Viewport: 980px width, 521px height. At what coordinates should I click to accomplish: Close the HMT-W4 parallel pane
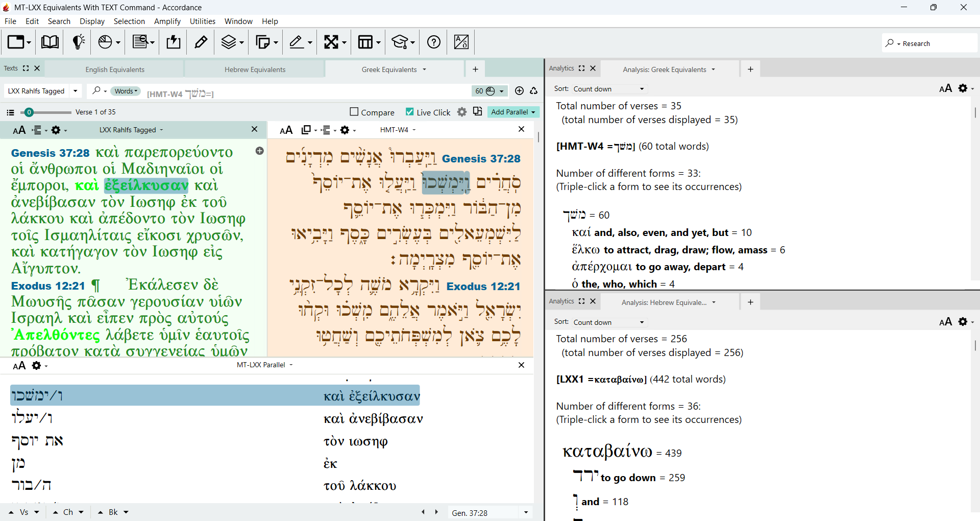pyautogui.click(x=521, y=129)
